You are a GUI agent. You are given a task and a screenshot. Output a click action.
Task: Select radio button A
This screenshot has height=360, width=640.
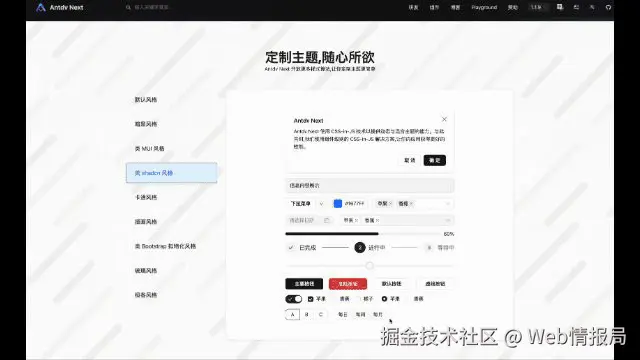(x=292, y=314)
